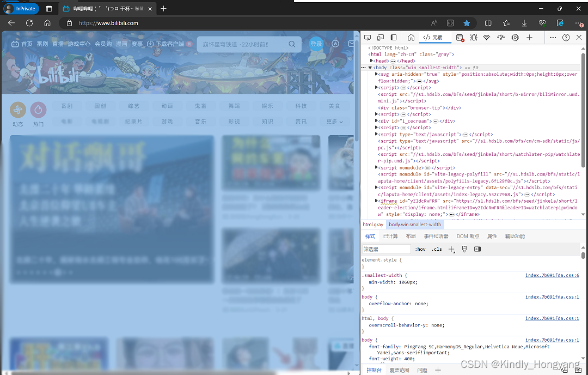The height and width of the screenshot is (375, 588).
Task: Toggle computed styles sidebar icon
Action: (x=477, y=249)
